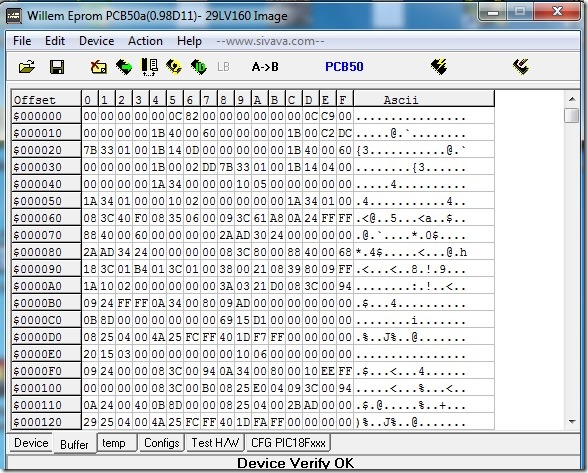Viewport: 588px width, 473px height.
Task: Click byte 69 in row $0000C0
Action: click(x=226, y=320)
